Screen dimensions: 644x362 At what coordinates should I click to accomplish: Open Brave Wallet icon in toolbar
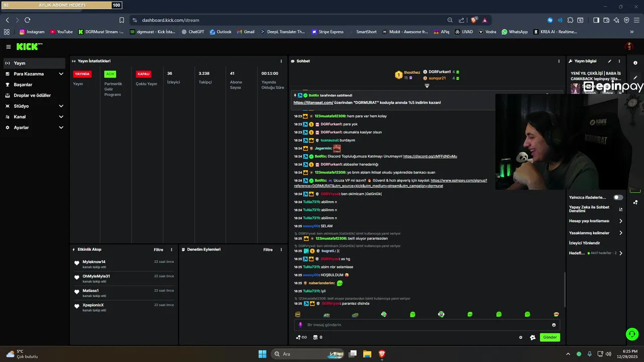click(606, 20)
